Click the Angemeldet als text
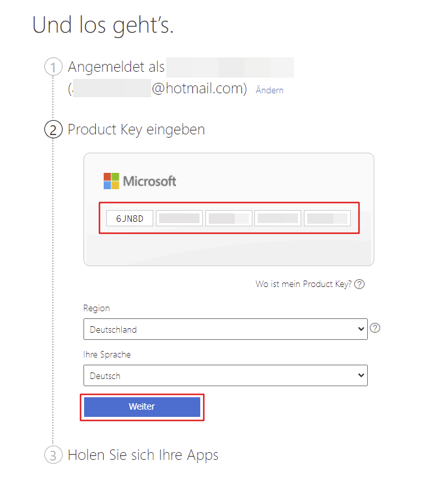 [116, 67]
